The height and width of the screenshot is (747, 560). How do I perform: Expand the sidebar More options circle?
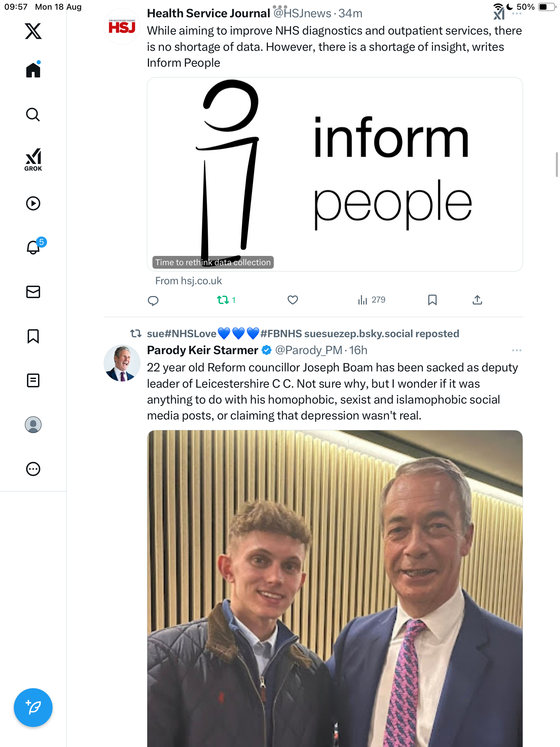pyautogui.click(x=33, y=469)
